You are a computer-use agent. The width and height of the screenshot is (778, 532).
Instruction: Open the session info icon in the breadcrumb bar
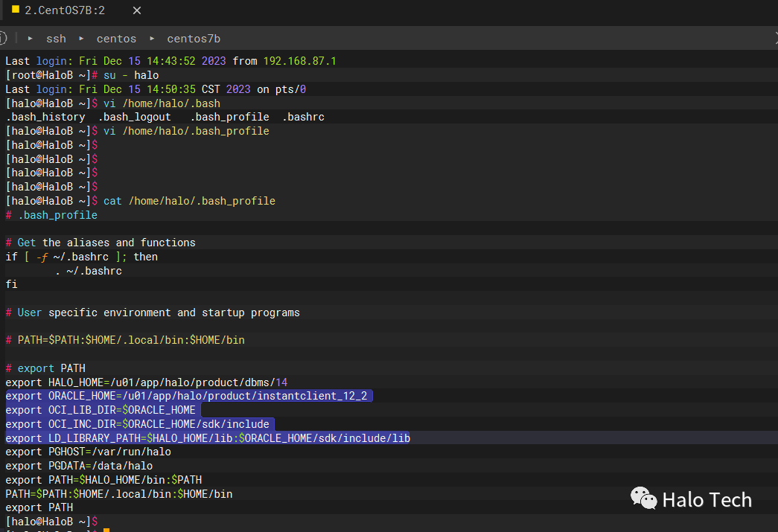(3, 38)
